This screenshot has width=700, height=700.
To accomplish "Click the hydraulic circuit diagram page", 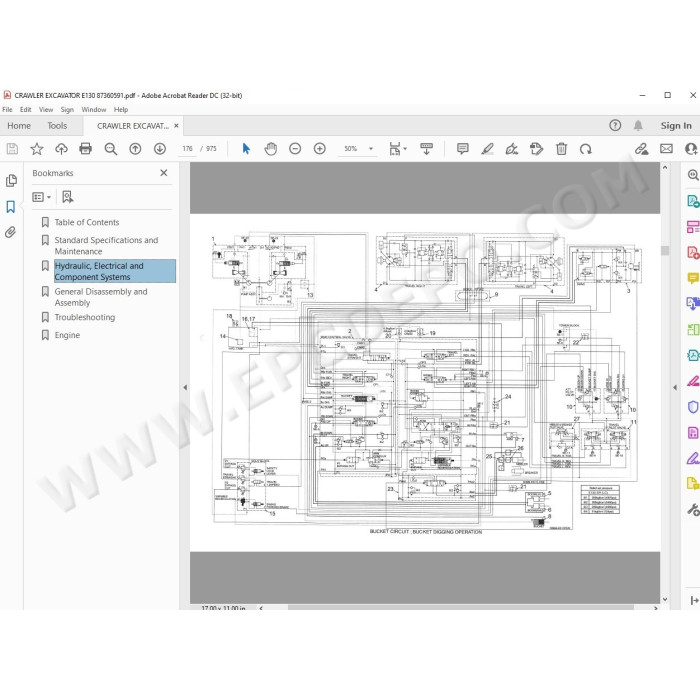I will [x=425, y=382].
